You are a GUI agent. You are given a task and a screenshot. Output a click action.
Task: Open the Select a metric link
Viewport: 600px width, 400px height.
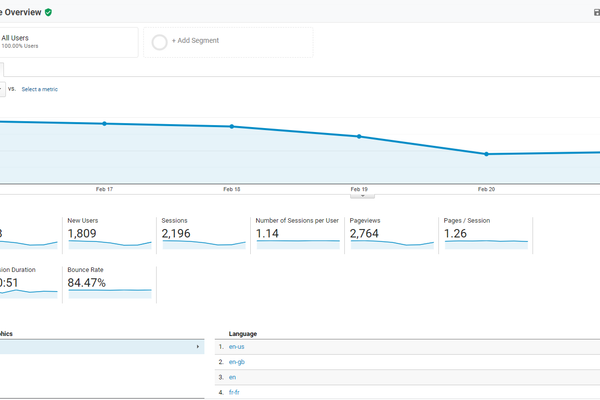tap(39, 89)
